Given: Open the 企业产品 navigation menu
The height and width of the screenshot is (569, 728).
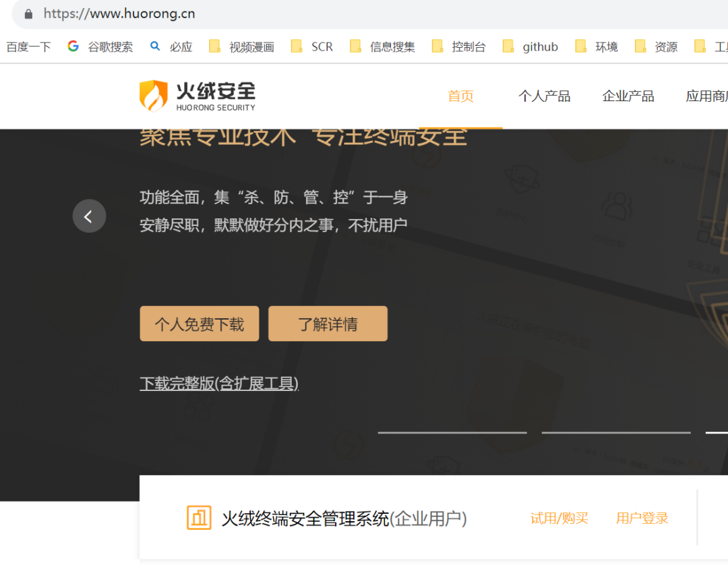Looking at the screenshot, I should coord(628,96).
